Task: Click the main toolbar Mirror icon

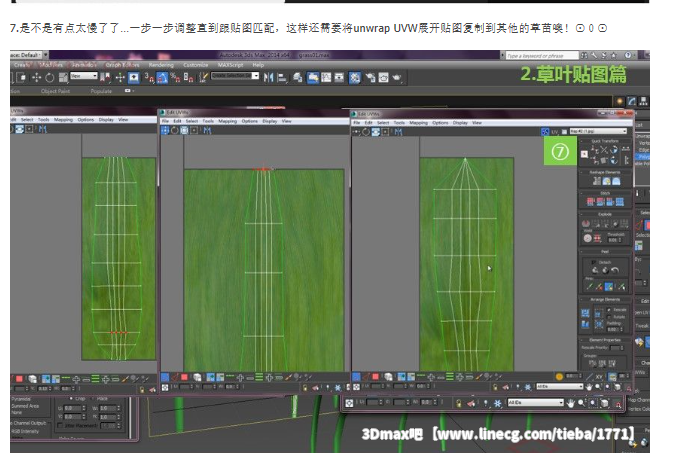Action: (x=269, y=77)
